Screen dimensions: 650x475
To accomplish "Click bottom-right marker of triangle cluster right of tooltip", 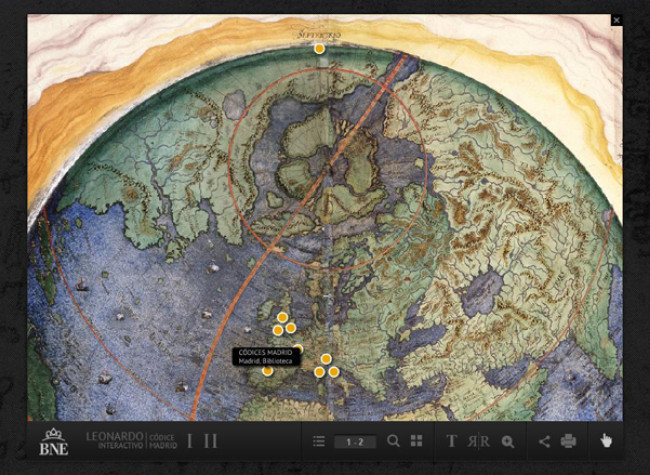I will point(334,372).
